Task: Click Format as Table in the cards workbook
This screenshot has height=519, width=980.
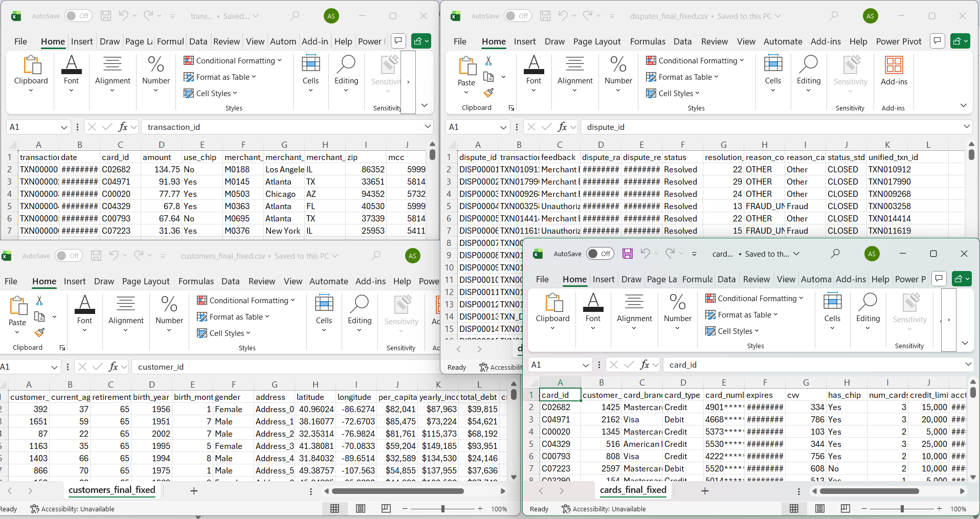Action: point(741,314)
